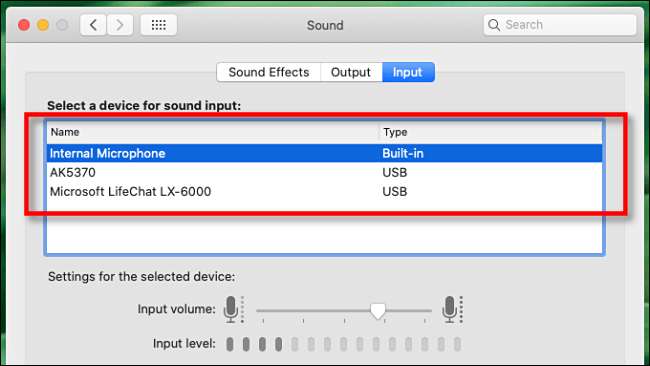Select the Input tab
The width and height of the screenshot is (650, 366).
[408, 72]
